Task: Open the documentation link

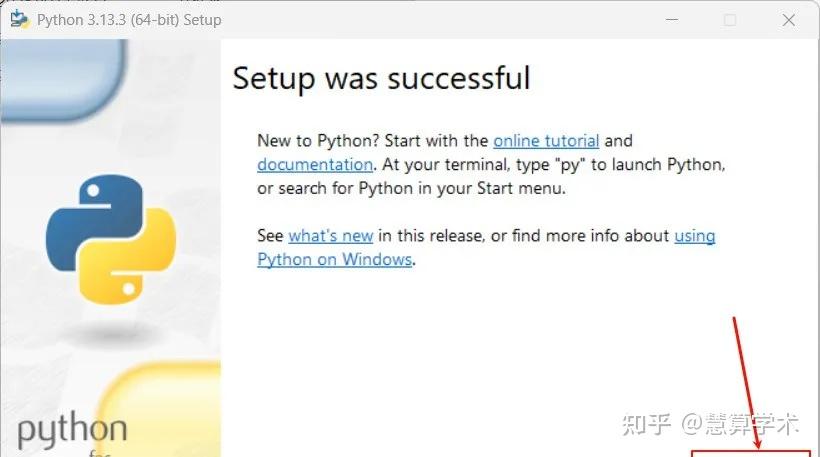Action: [x=314, y=164]
